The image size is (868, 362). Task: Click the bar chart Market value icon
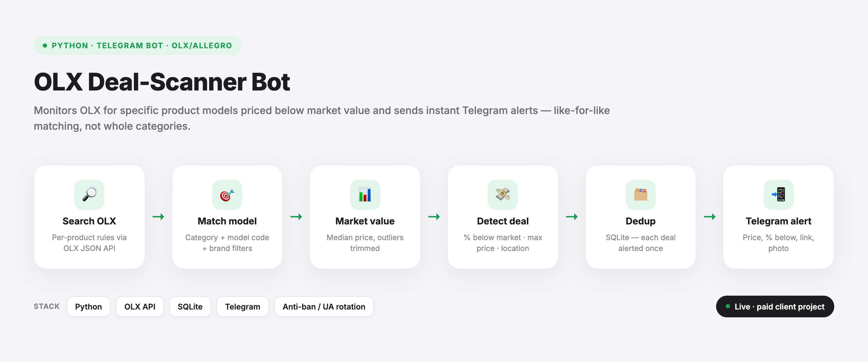(365, 195)
